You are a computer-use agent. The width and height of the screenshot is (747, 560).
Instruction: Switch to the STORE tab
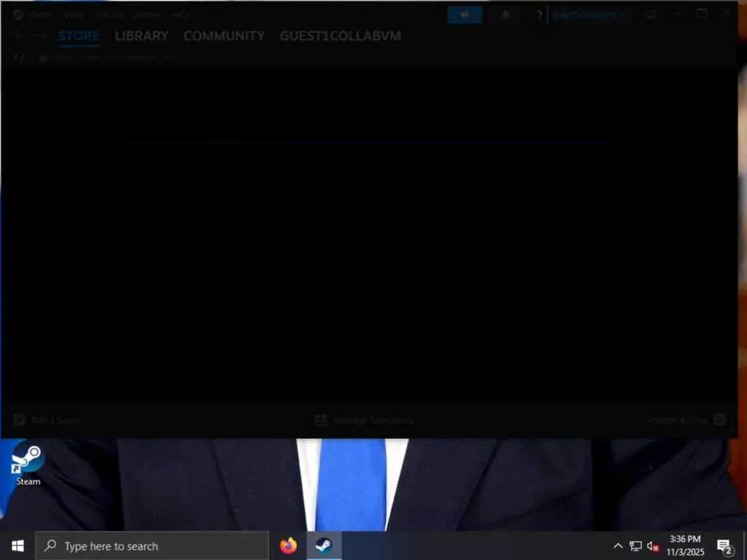click(79, 36)
